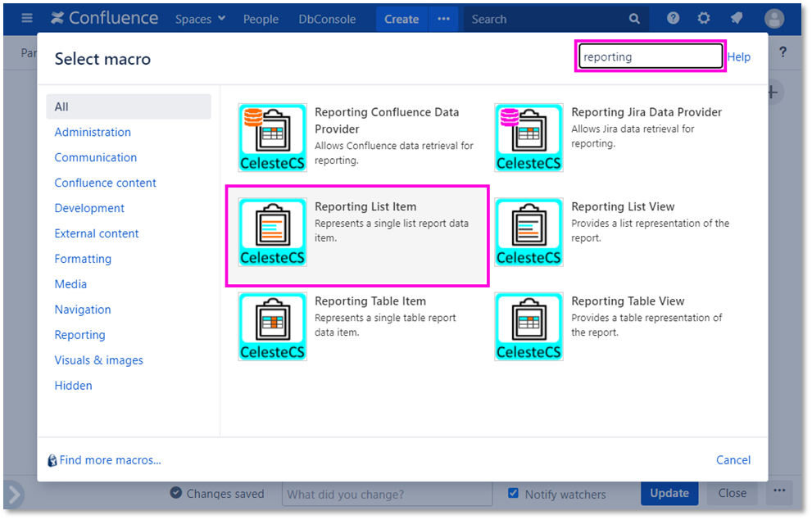
Task: Open the notifications icon in header
Action: coord(737,19)
